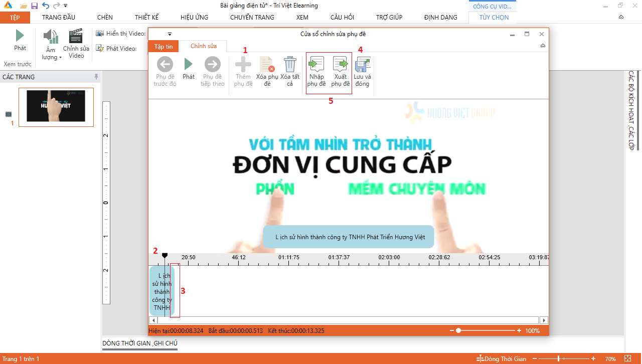Click the Xóa phụ đề icon
Screen dimensions: 642x364
point(267,64)
